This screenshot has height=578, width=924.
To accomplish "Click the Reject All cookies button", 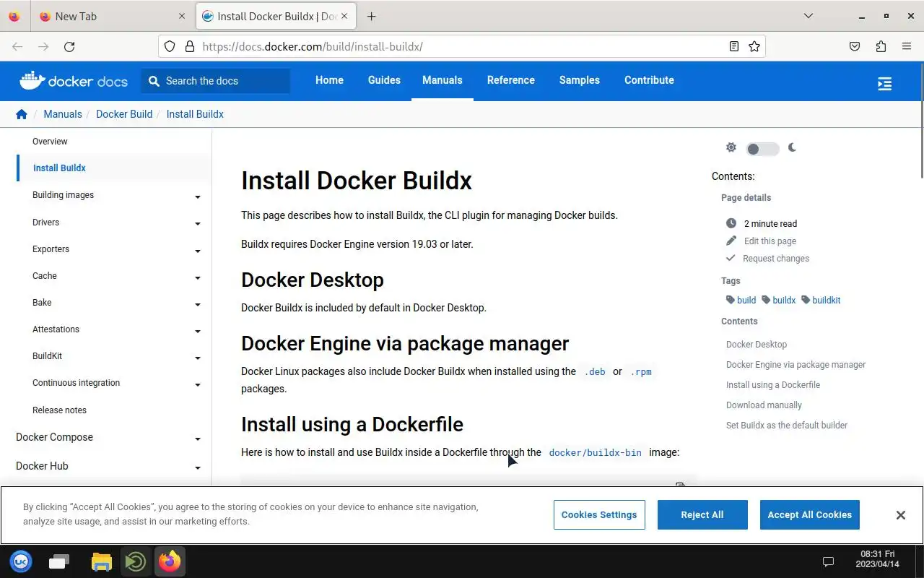I will pyautogui.click(x=702, y=514).
